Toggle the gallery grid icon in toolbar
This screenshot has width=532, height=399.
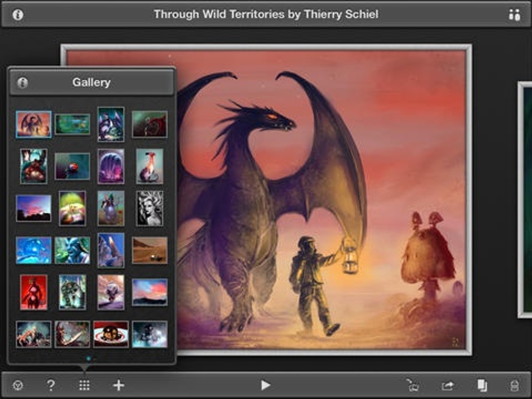(x=84, y=385)
